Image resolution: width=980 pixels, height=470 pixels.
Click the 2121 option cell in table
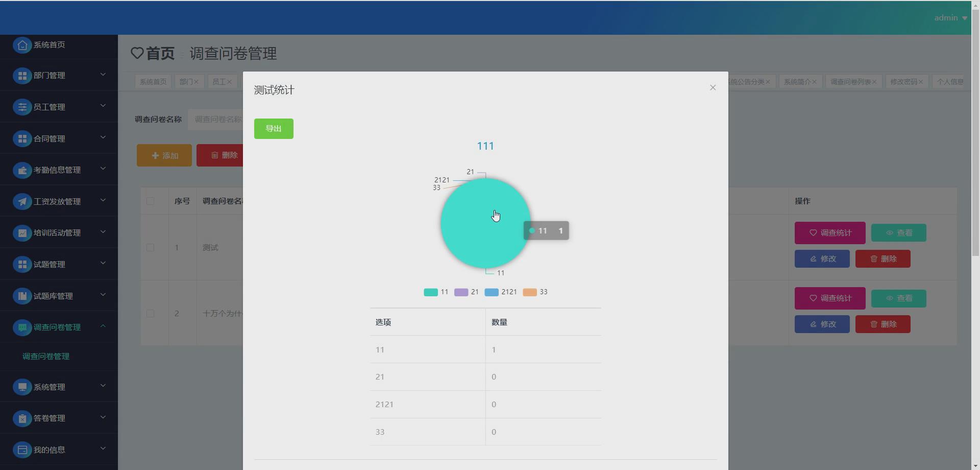428,405
